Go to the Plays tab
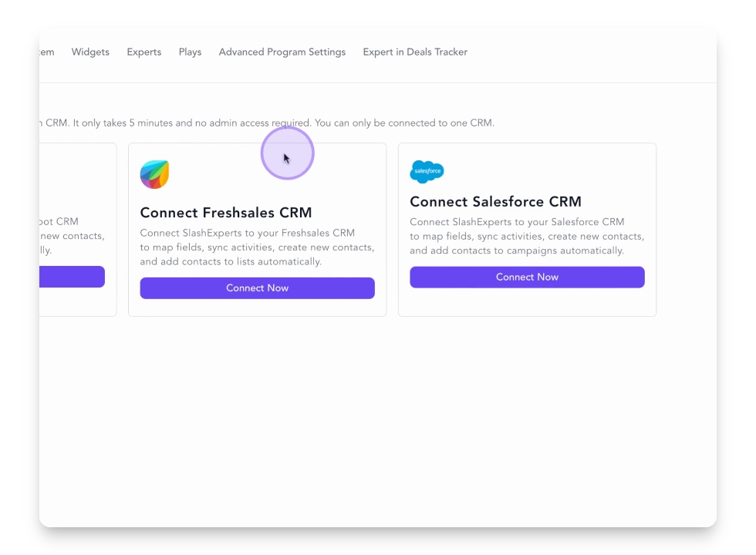This screenshot has width=756, height=555. click(190, 52)
